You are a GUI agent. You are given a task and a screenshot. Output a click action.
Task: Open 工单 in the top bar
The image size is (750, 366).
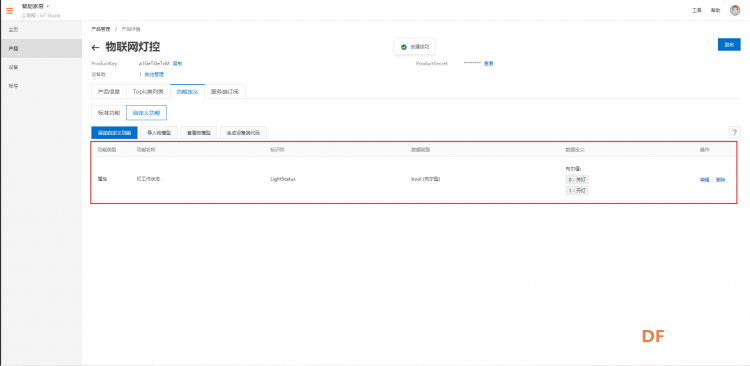tap(696, 11)
